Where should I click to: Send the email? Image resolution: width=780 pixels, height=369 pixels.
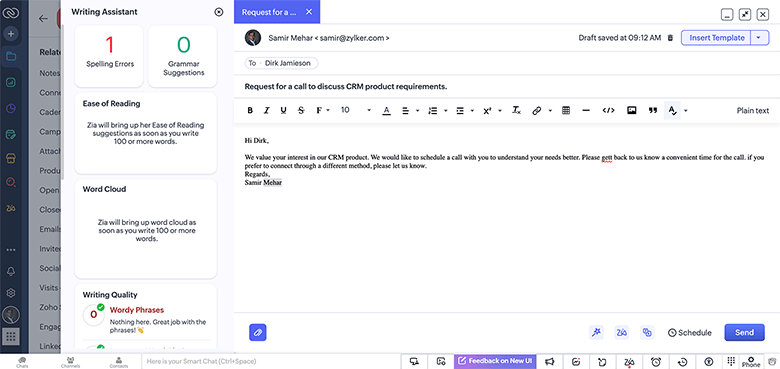pyautogui.click(x=744, y=333)
